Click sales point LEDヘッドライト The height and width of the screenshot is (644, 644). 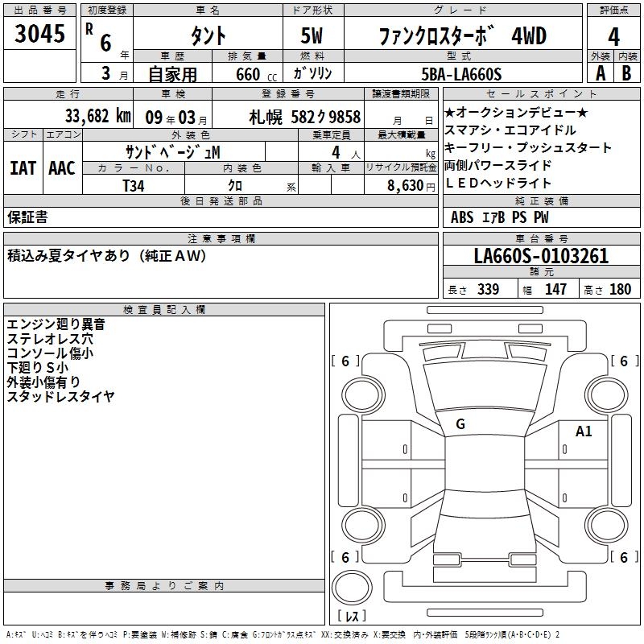[497, 183]
